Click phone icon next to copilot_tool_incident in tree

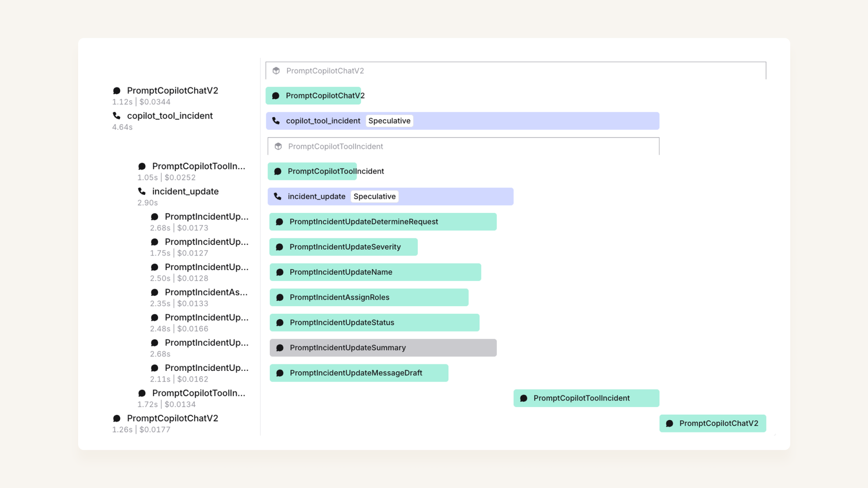(x=117, y=116)
